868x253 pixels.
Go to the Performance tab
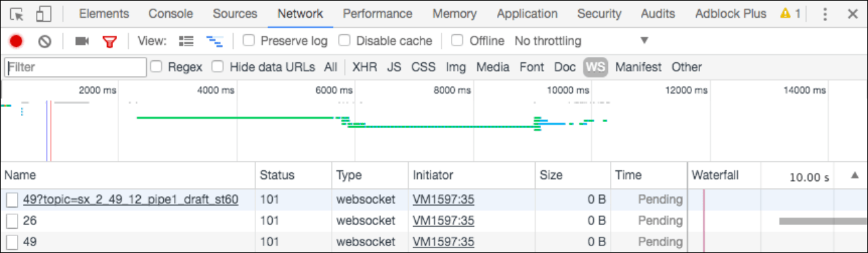(377, 14)
